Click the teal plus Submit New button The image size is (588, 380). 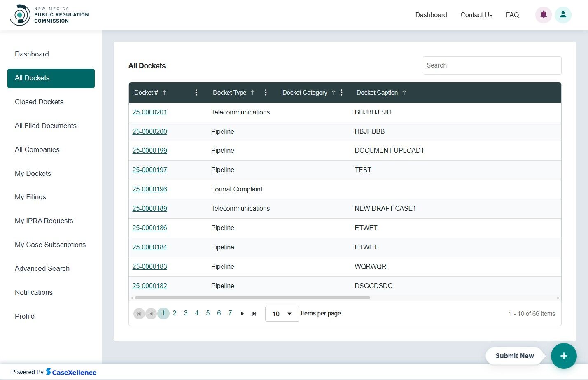[x=563, y=356]
